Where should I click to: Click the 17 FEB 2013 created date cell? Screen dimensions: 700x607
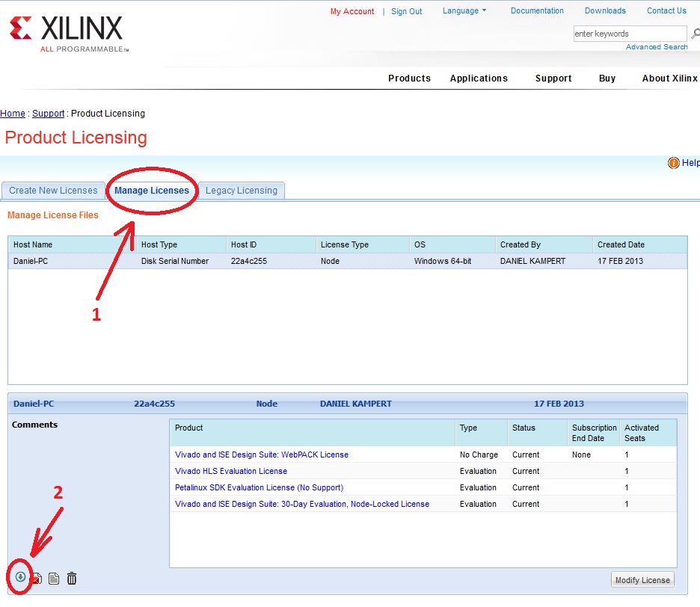620,261
